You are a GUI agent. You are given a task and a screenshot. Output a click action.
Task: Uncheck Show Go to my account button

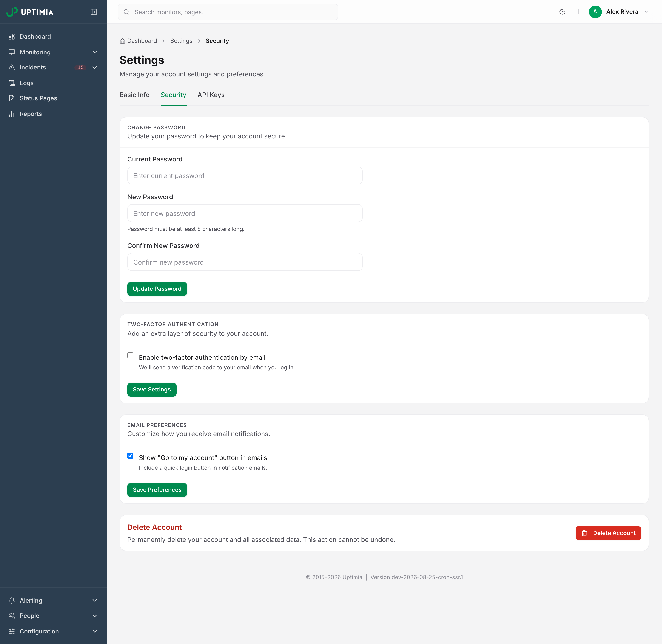tap(131, 456)
